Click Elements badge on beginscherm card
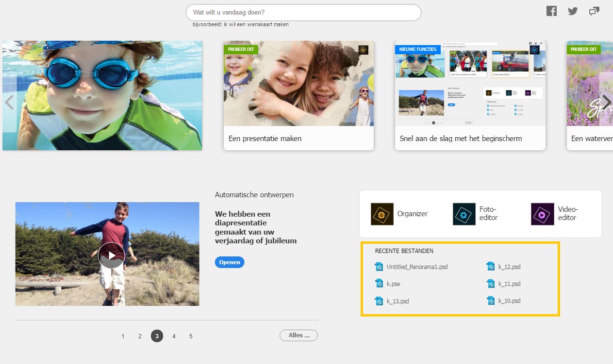 [x=534, y=49]
